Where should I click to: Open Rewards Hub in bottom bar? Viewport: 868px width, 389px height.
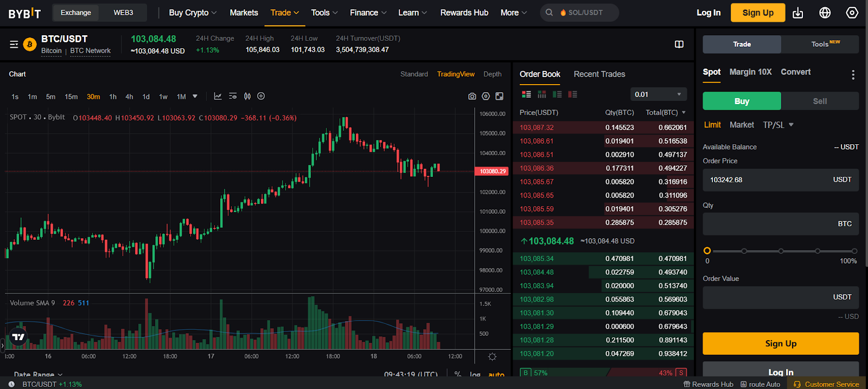(708, 384)
